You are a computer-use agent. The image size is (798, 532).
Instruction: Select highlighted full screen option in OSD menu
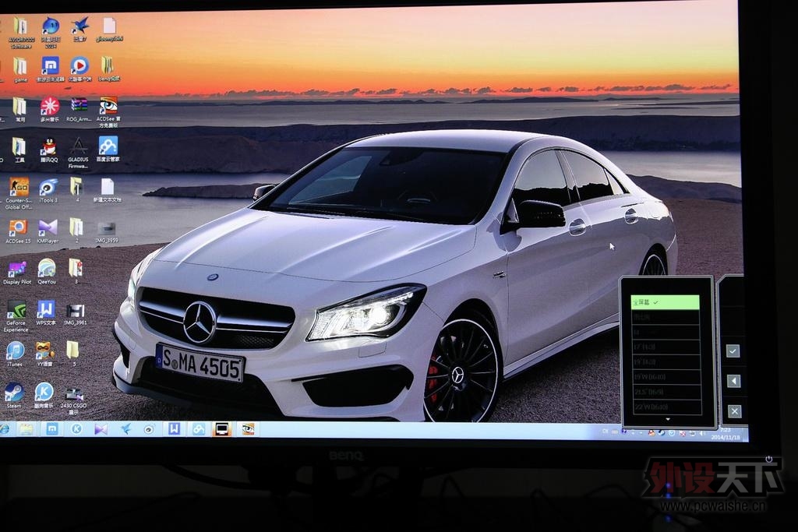665,302
